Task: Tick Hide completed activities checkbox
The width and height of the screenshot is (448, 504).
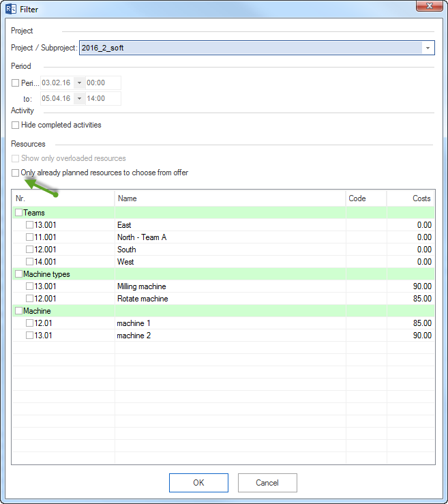Action: tap(15, 125)
